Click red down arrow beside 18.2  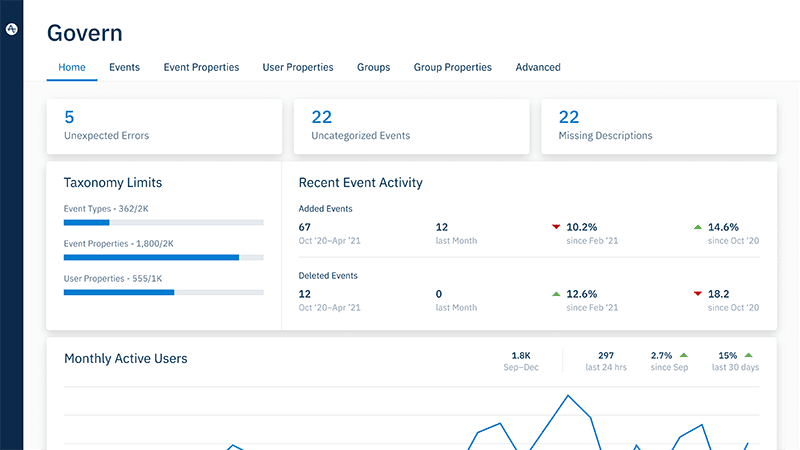pos(698,294)
